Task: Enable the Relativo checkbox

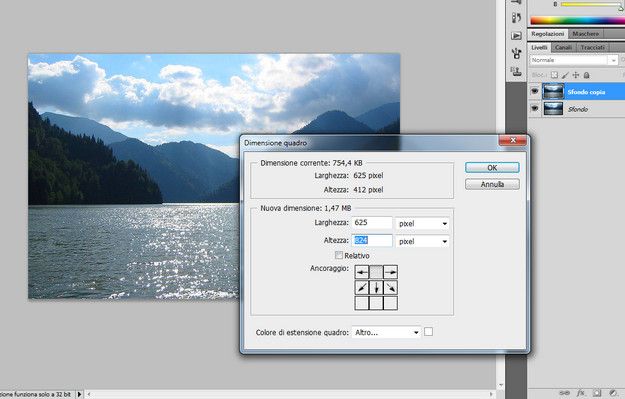Action: click(x=339, y=255)
